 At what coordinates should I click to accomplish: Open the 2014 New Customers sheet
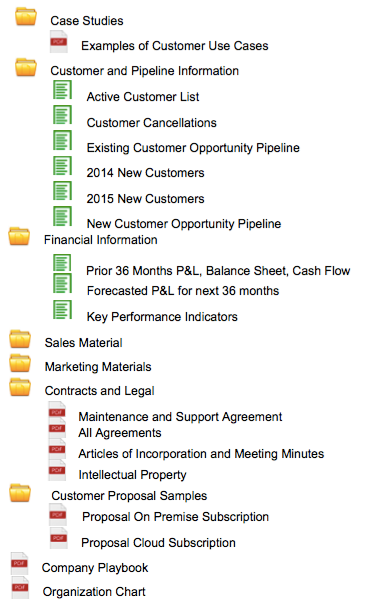click(x=145, y=173)
